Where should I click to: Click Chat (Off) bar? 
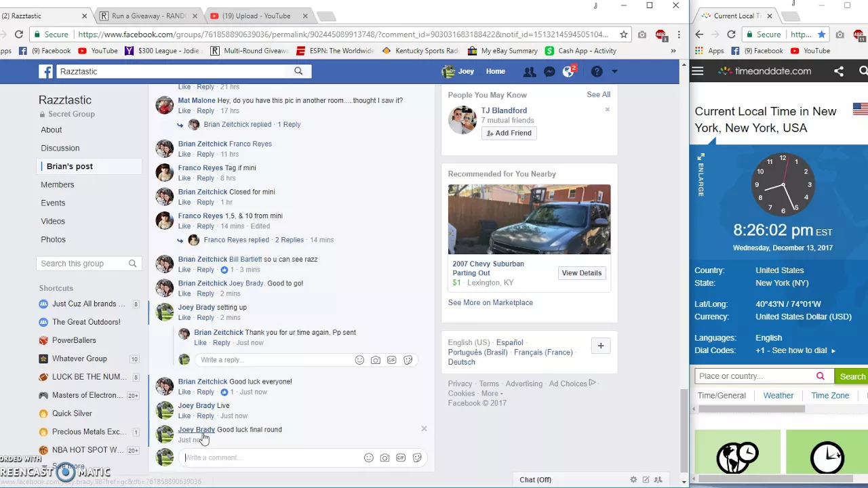[x=535, y=480]
